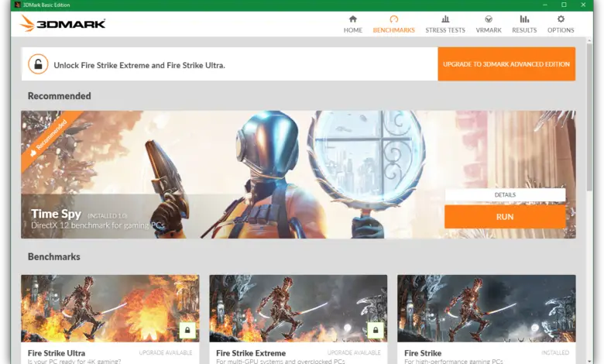Click the unlock padlock icon in the banner

(x=38, y=64)
